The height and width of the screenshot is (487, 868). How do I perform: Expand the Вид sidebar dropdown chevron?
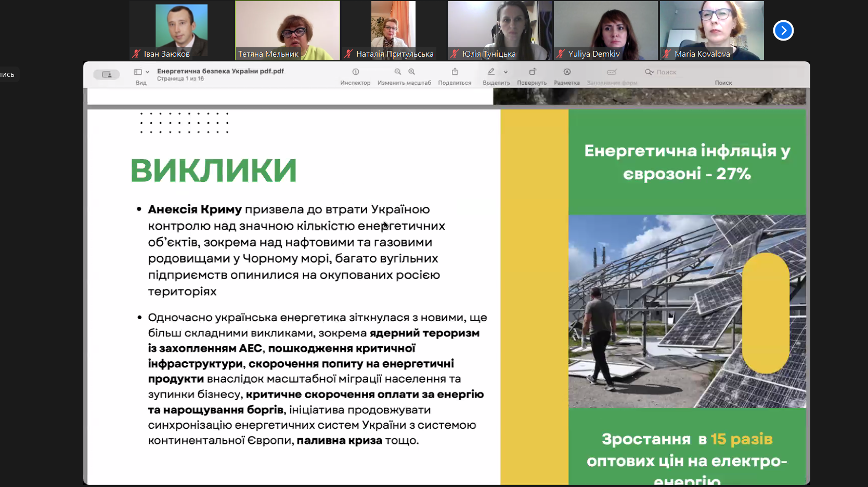click(x=148, y=72)
